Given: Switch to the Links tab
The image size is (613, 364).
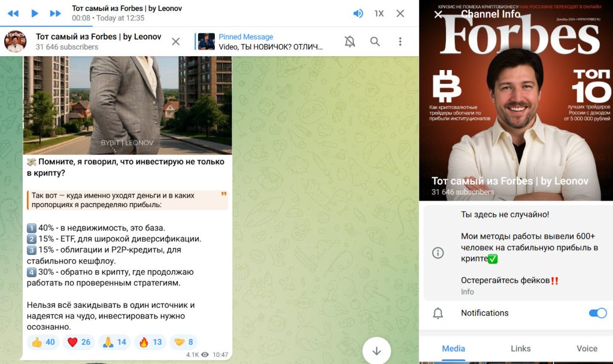Looking at the screenshot, I should [520, 348].
